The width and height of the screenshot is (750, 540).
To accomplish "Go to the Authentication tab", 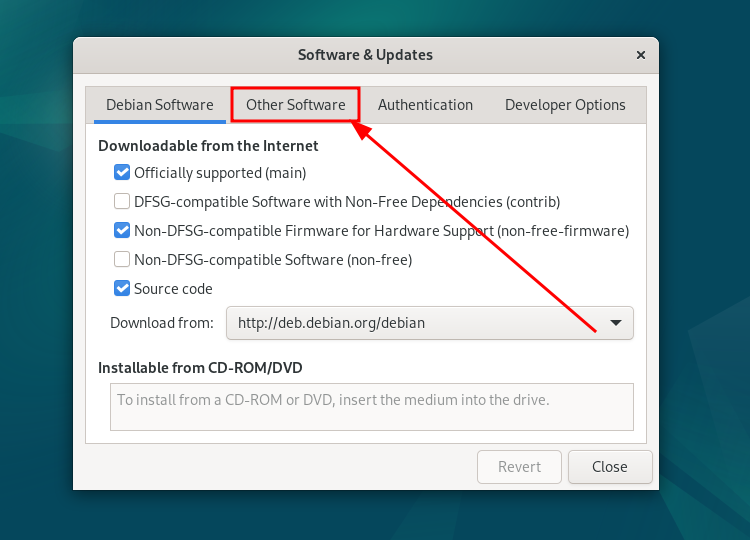I will coord(425,105).
